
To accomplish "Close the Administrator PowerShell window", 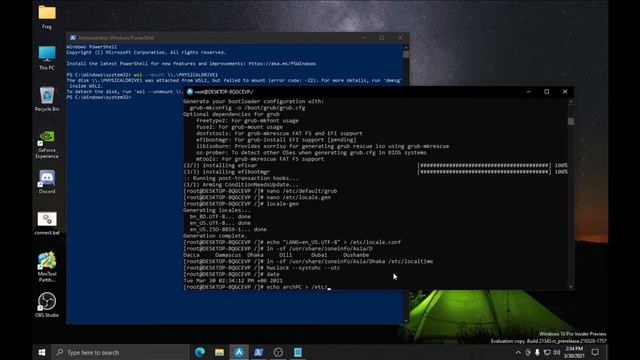I will pyautogui.click(x=400, y=38).
